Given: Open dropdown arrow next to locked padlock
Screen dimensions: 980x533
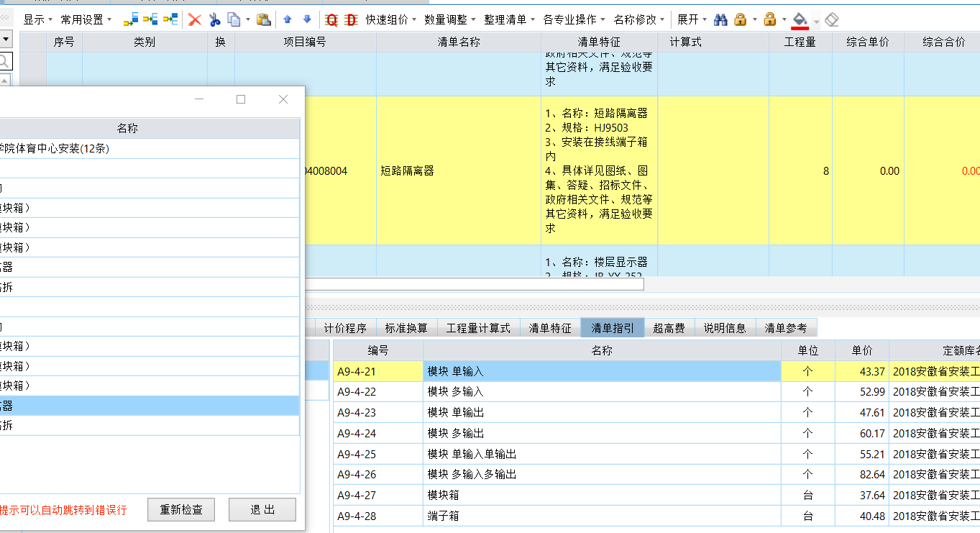Looking at the screenshot, I should [754, 20].
